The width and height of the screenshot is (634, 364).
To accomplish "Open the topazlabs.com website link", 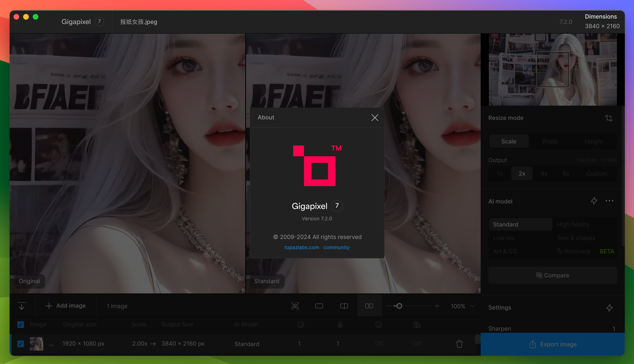I will 302,247.
